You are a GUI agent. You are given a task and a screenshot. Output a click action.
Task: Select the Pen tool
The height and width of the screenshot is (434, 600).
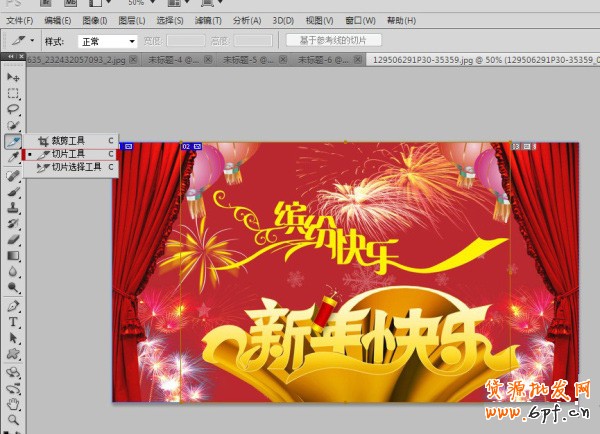click(14, 305)
